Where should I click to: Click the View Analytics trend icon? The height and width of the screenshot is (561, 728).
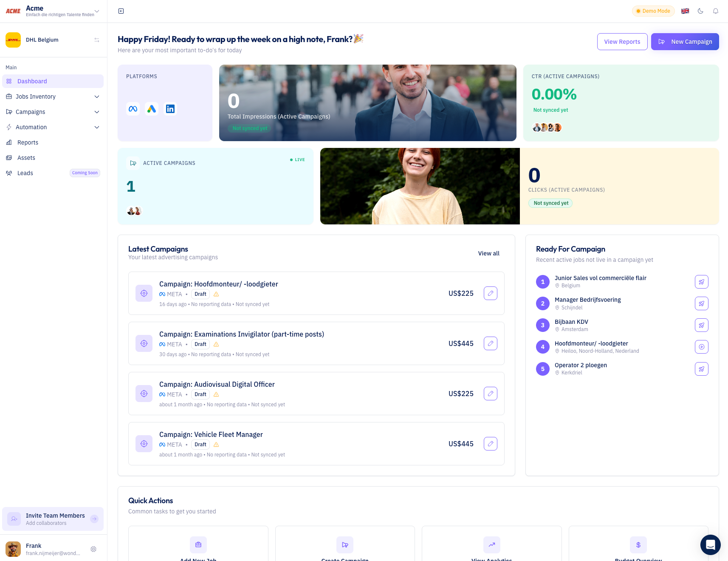(x=492, y=545)
